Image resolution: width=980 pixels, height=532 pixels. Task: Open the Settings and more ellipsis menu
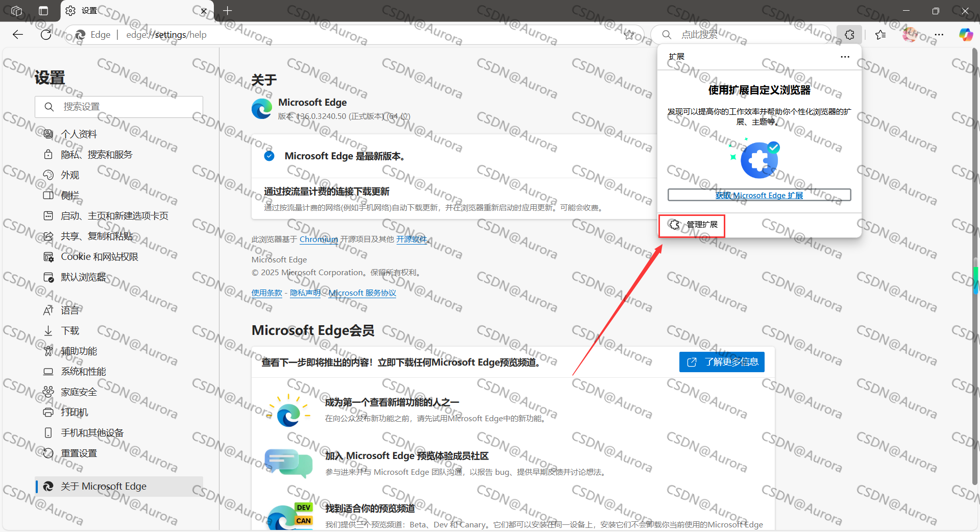pyautogui.click(x=939, y=35)
